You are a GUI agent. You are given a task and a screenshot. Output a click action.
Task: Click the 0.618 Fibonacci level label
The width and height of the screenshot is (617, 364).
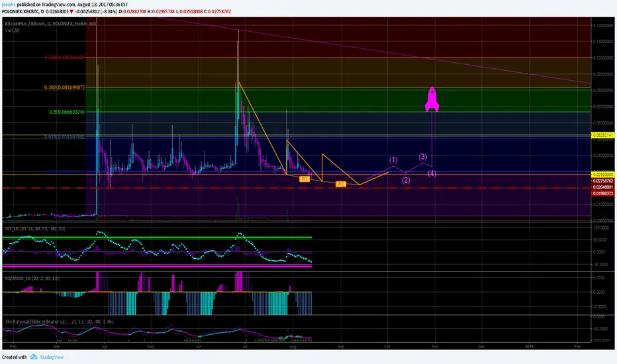(64, 136)
